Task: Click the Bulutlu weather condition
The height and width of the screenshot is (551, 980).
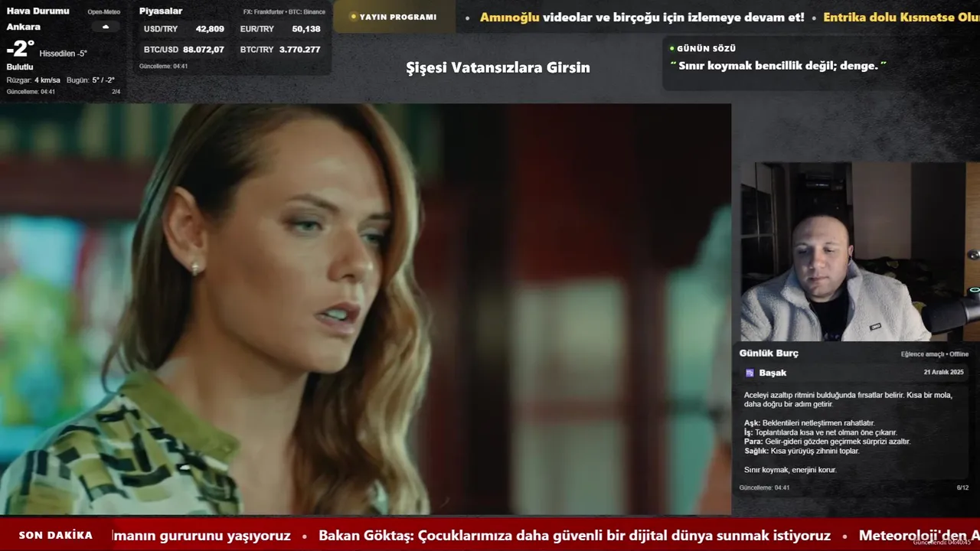Action: [x=20, y=67]
